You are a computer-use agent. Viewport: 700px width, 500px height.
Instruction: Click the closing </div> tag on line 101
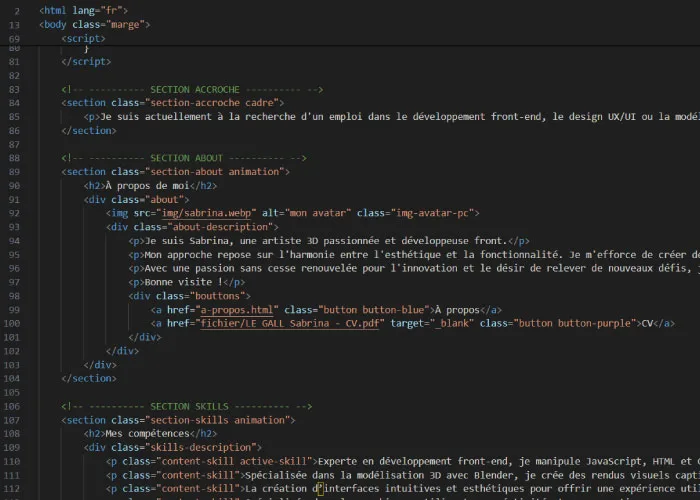pyautogui.click(x=145, y=337)
